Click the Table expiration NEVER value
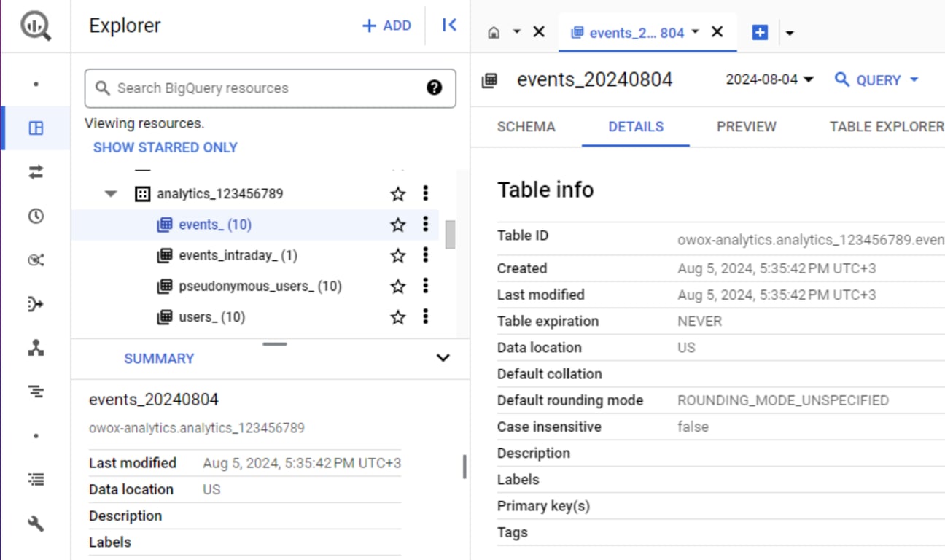Screen dimensions: 945x560 [699, 322]
